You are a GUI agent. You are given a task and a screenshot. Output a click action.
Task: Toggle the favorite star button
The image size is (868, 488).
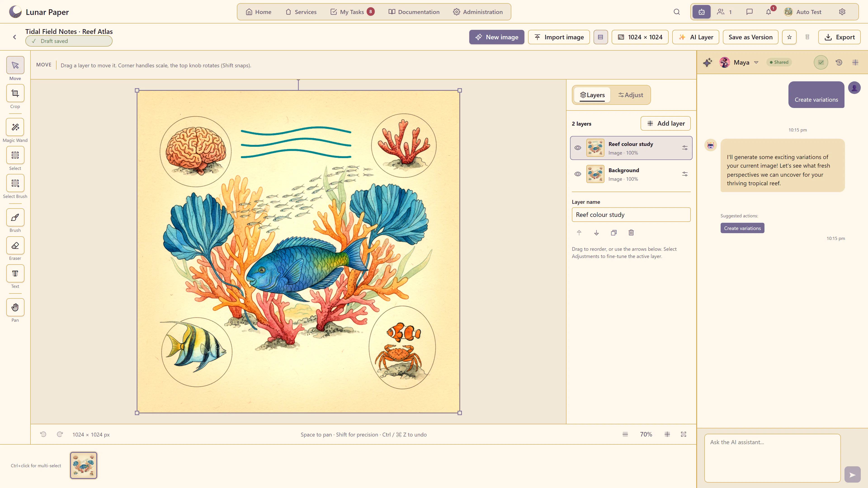pyautogui.click(x=789, y=37)
